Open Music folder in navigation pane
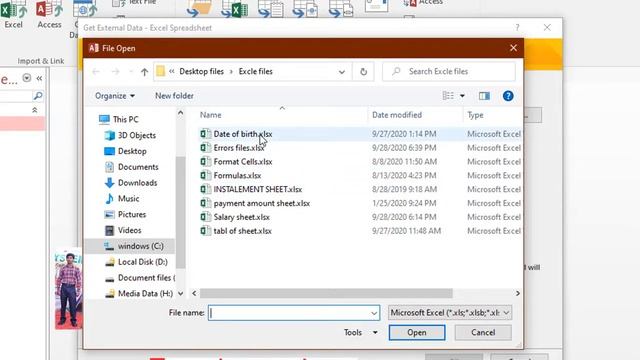This screenshot has height=360, width=640. [x=122, y=199]
